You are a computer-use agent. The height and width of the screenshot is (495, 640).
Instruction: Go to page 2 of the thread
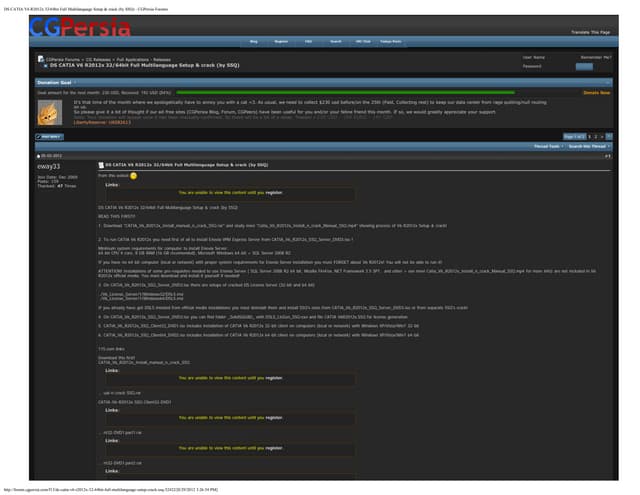coord(592,135)
